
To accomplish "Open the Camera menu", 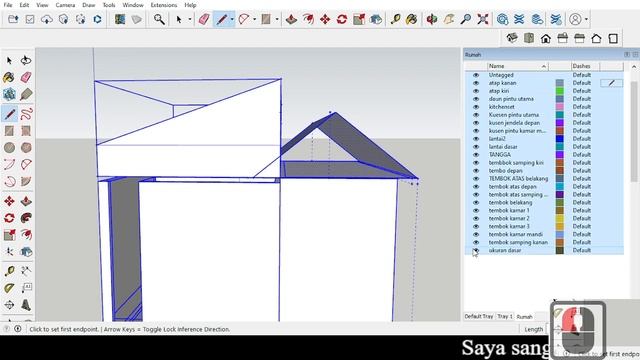I will (65, 5).
